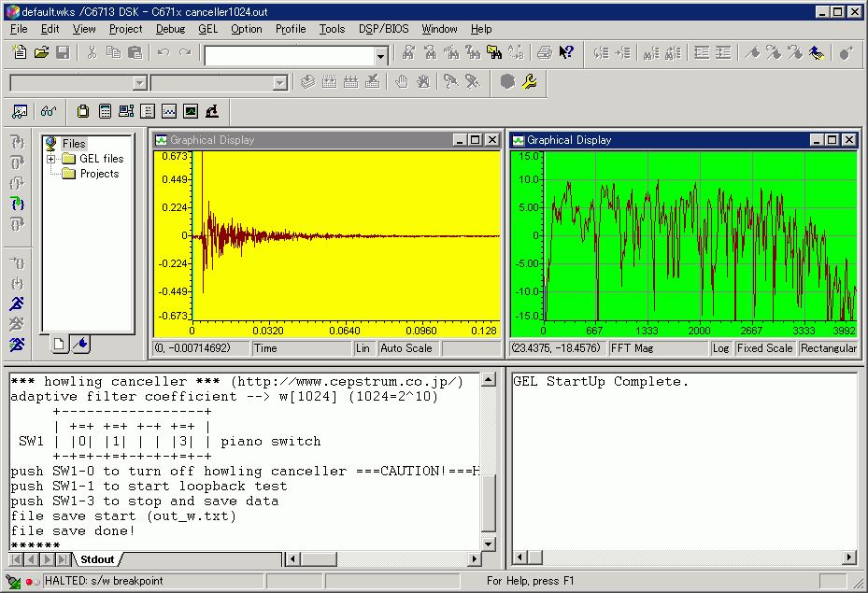Open the Project menu
Image resolution: width=868 pixels, height=593 pixels.
tap(125, 29)
